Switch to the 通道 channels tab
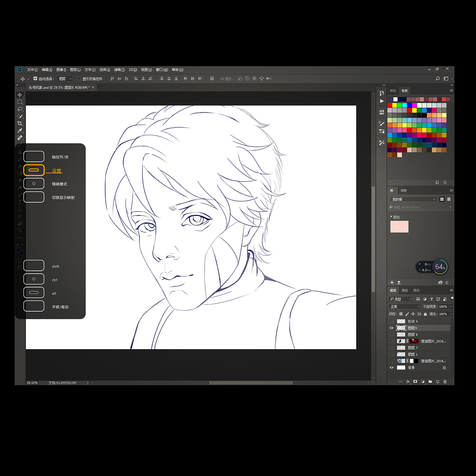This screenshot has height=476, width=476. 405,290
